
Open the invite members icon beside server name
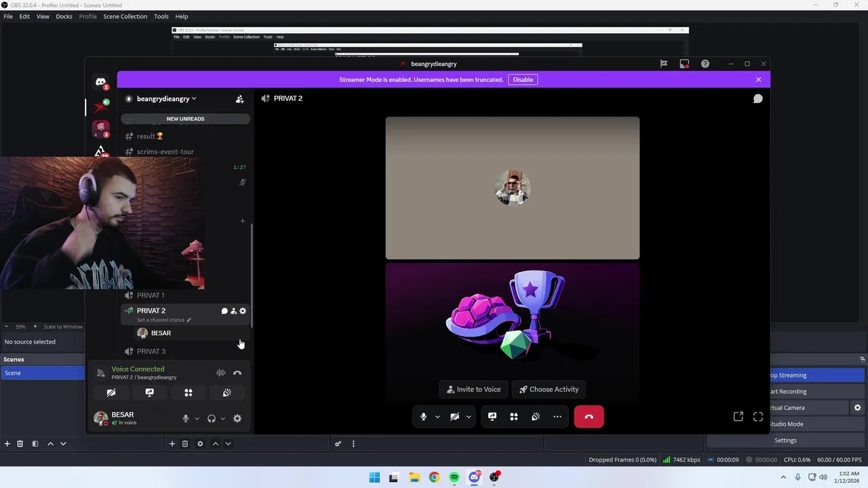239,99
